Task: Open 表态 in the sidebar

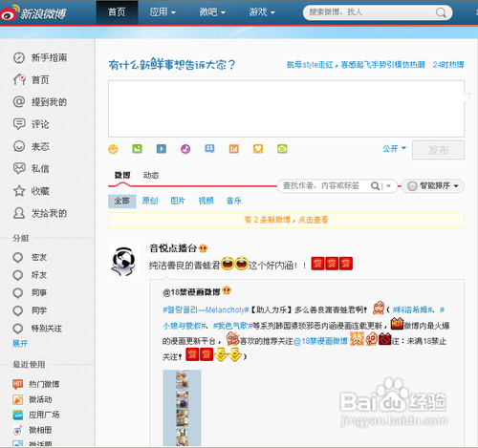Action: pyautogui.click(x=32, y=146)
